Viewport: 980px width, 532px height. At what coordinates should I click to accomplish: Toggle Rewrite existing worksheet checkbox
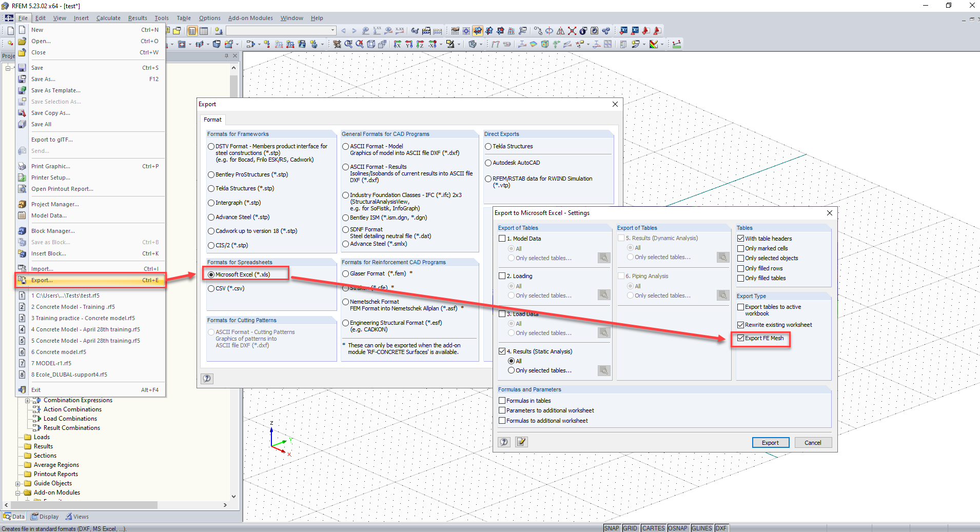point(740,325)
